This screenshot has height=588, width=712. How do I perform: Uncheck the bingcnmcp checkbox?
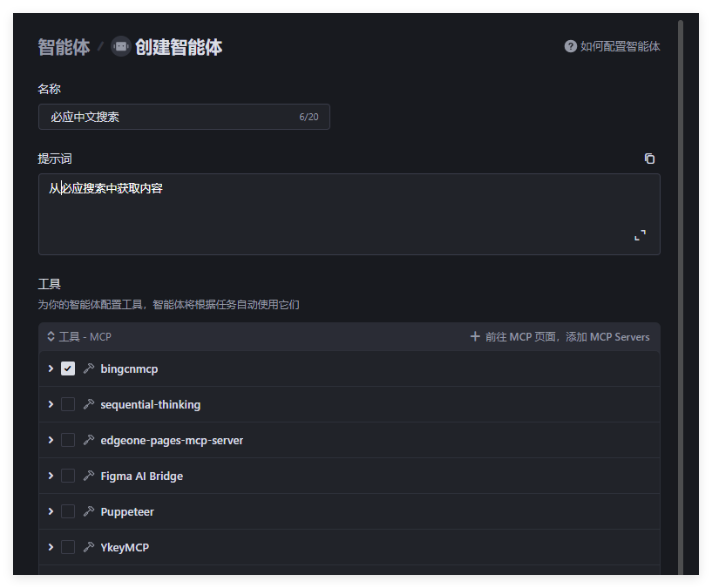(68, 369)
